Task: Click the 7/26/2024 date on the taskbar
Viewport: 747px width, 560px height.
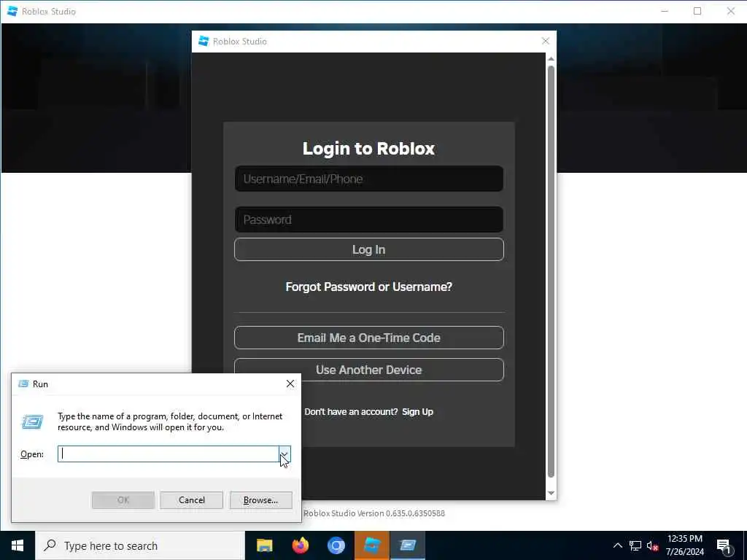Action: point(684,552)
